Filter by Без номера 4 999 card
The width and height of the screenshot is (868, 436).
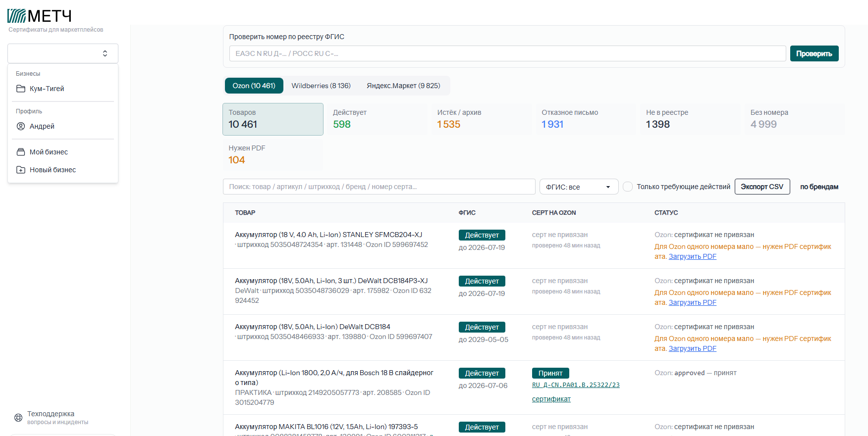[795, 119]
